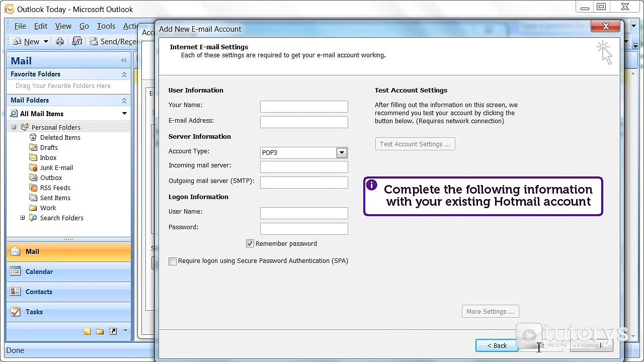Click the New mail message icon
Viewport: 644px width, 362px height.
click(x=17, y=42)
